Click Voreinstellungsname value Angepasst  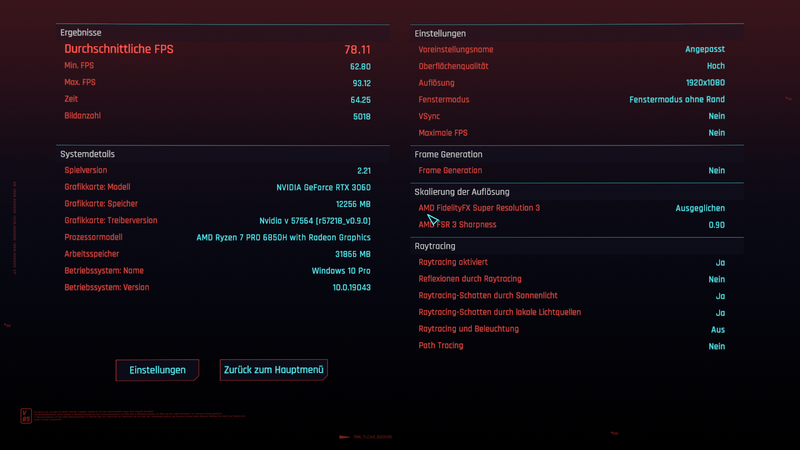coord(705,49)
